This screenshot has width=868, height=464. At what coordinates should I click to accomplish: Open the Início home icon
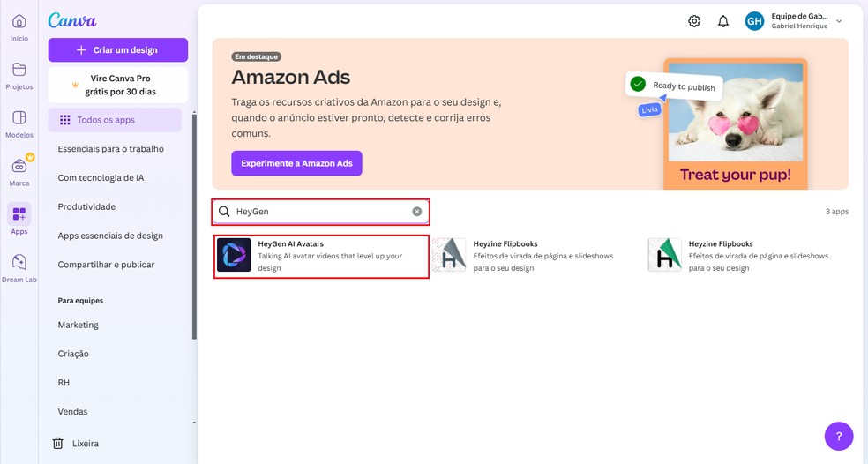click(19, 22)
